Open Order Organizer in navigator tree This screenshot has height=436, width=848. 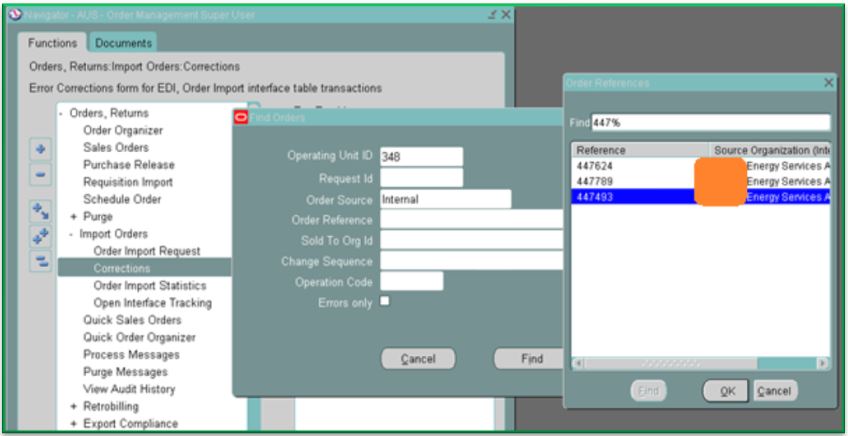pyautogui.click(x=123, y=130)
